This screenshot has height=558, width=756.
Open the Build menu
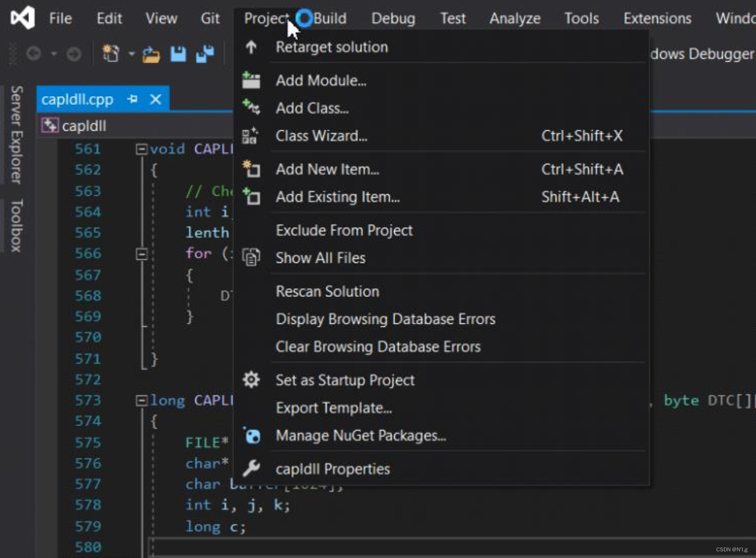point(330,18)
